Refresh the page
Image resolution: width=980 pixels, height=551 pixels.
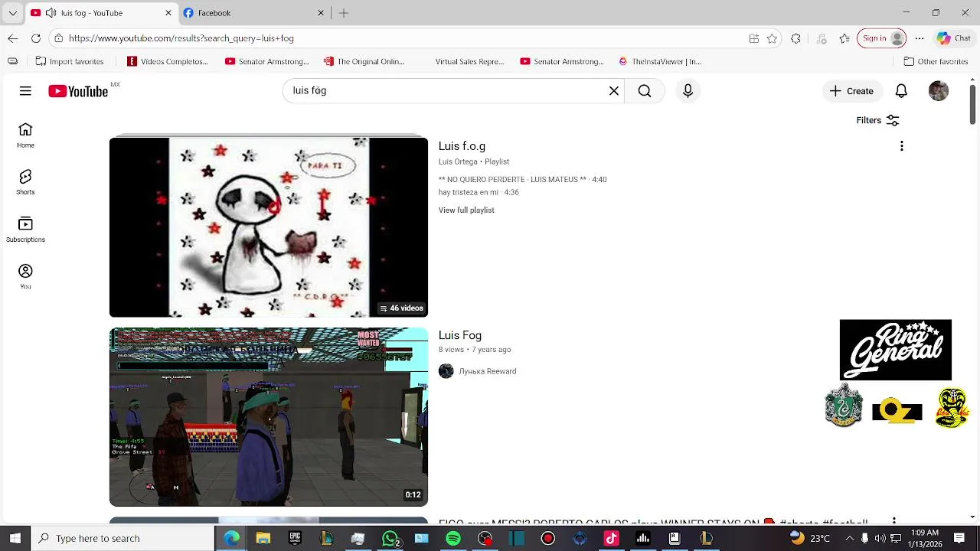tap(35, 38)
